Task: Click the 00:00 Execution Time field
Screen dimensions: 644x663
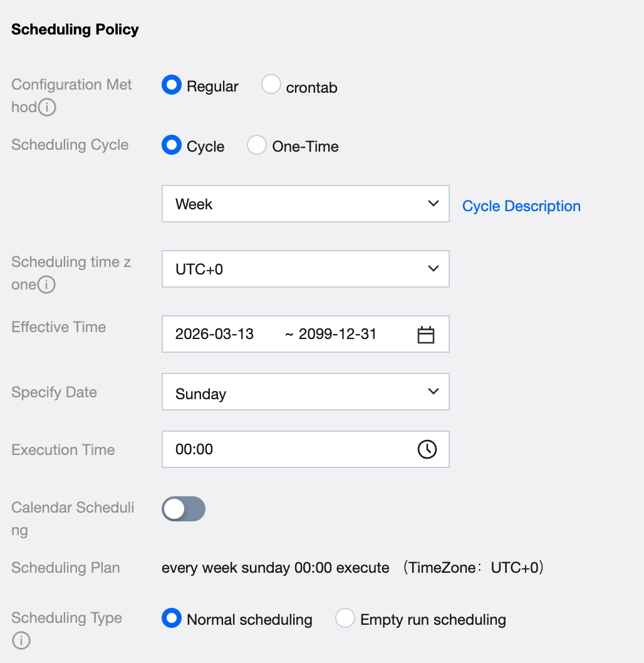Action: (288, 449)
